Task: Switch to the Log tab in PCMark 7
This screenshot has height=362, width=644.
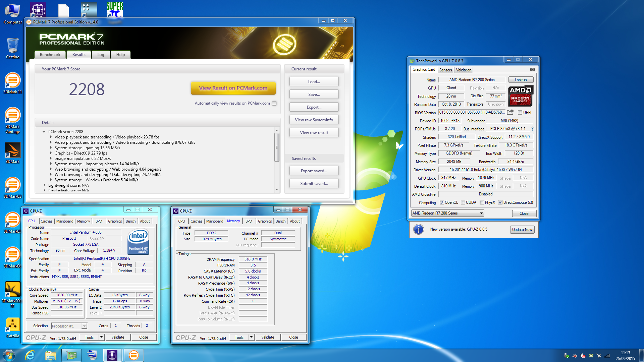Action: pyautogui.click(x=101, y=55)
